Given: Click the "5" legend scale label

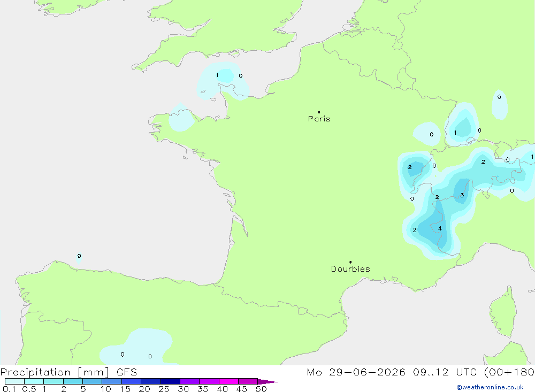Looking at the screenshot, I should (83, 389).
